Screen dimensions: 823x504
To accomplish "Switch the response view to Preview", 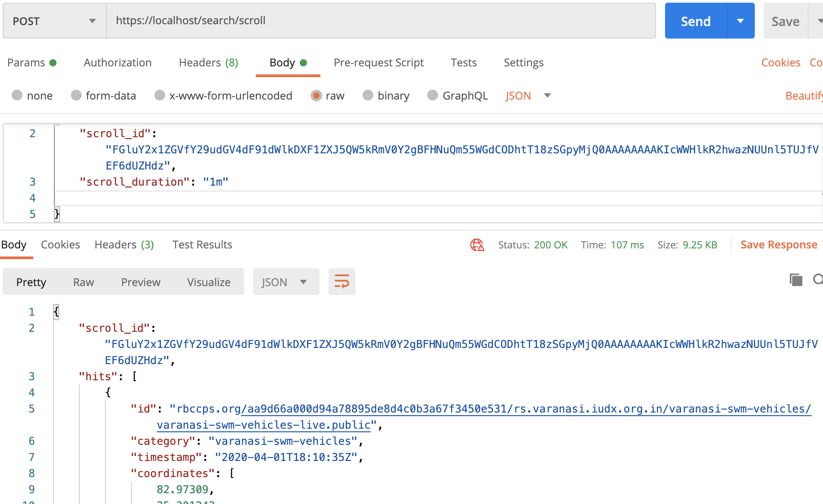I will pos(140,282).
